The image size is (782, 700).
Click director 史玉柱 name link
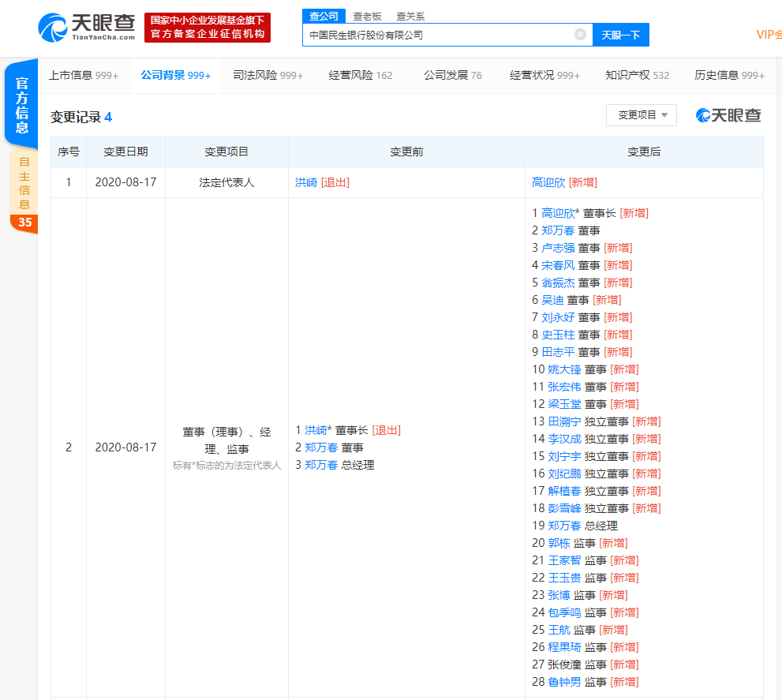(559, 334)
